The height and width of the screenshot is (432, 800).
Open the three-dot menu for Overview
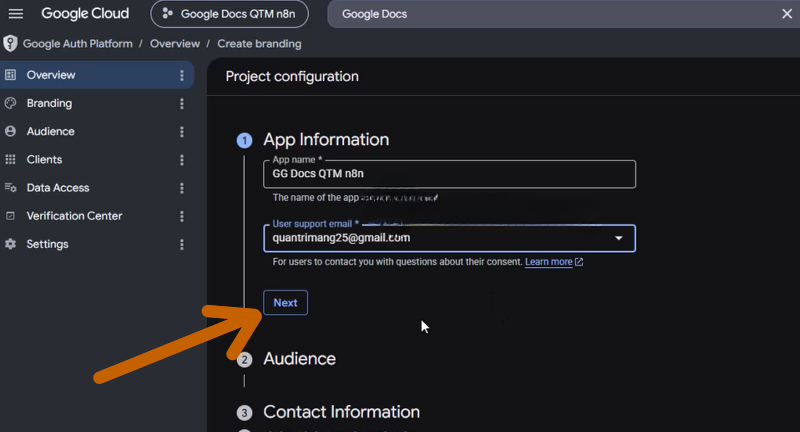click(x=182, y=75)
